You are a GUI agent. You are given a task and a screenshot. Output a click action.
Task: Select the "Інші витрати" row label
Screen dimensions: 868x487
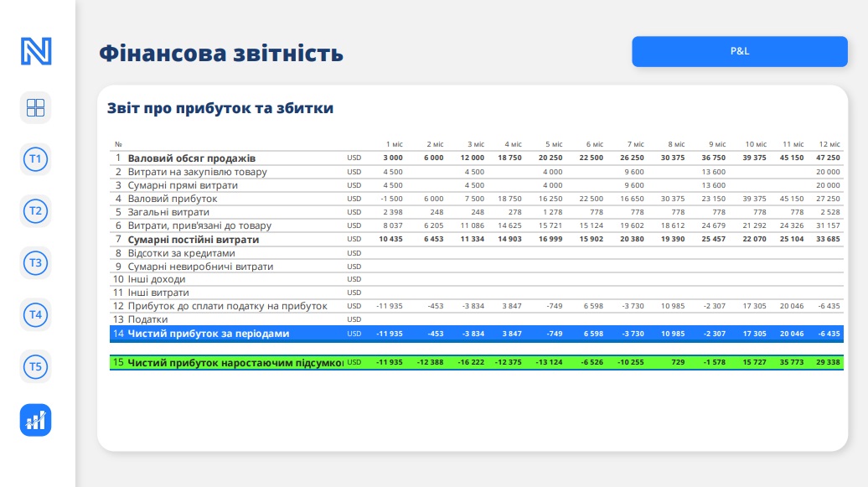pyautogui.click(x=158, y=293)
